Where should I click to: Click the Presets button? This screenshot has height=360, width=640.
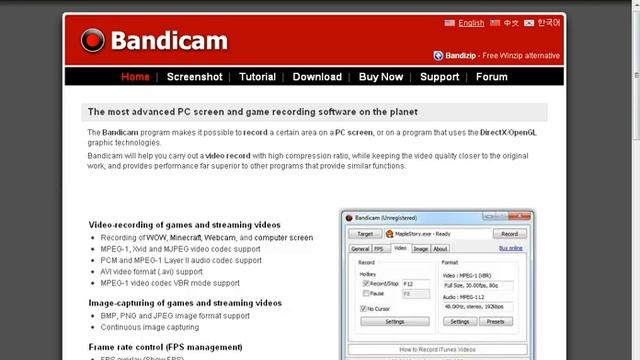496,322
